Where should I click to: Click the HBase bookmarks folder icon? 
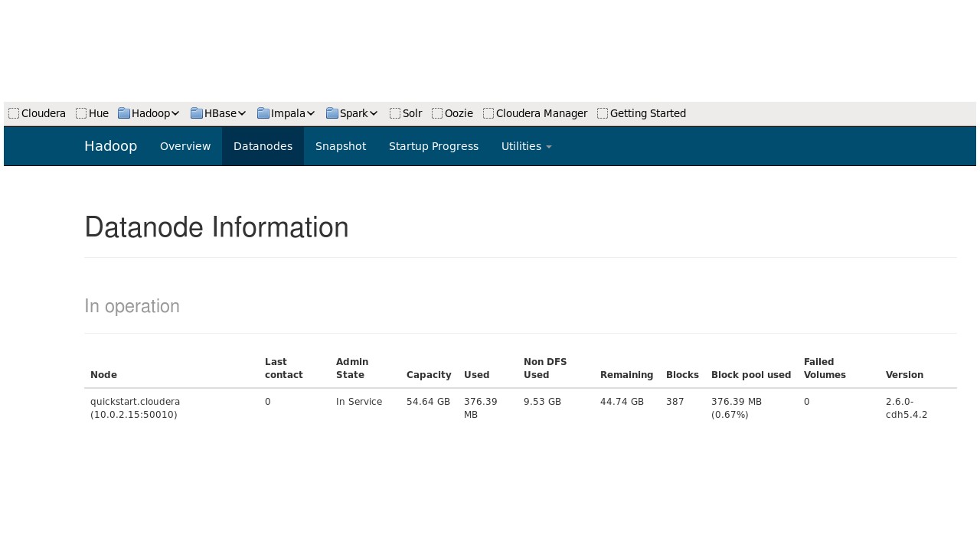point(197,113)
